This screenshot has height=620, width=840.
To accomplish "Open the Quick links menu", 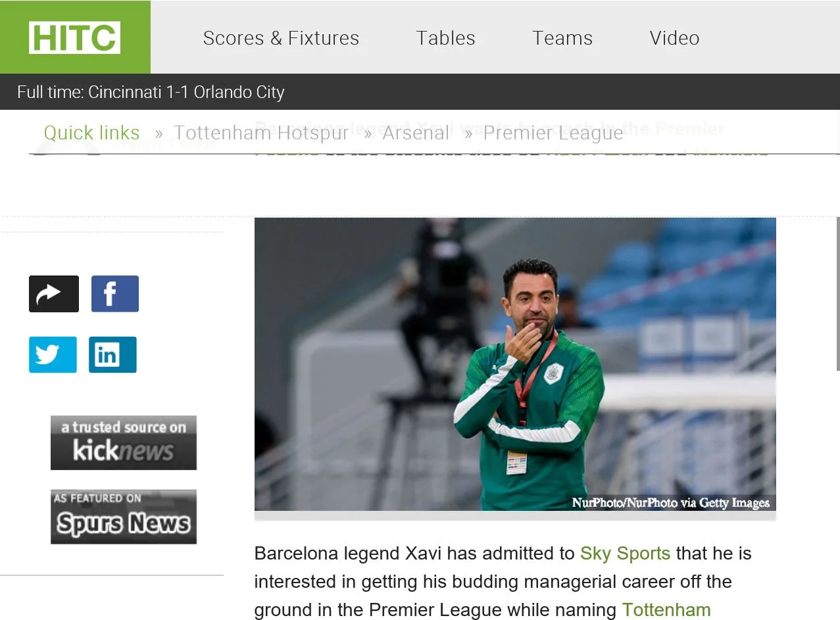I will [x=91, y=132].
